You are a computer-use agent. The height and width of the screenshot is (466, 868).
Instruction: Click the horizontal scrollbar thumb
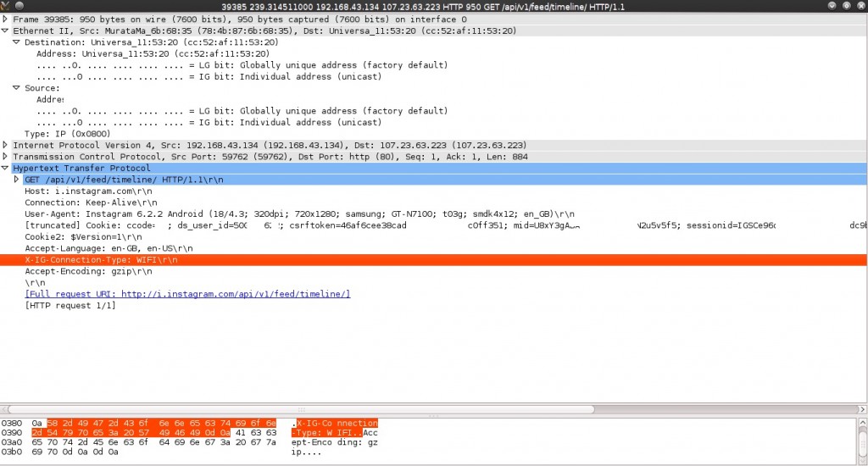pyautogui.click(x=301, y=409)
